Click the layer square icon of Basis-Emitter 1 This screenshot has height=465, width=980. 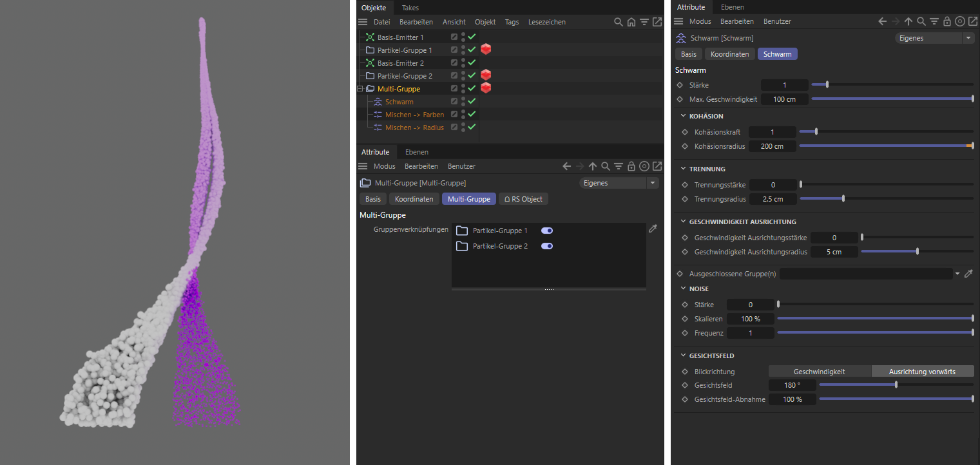[x=454, y=37]
